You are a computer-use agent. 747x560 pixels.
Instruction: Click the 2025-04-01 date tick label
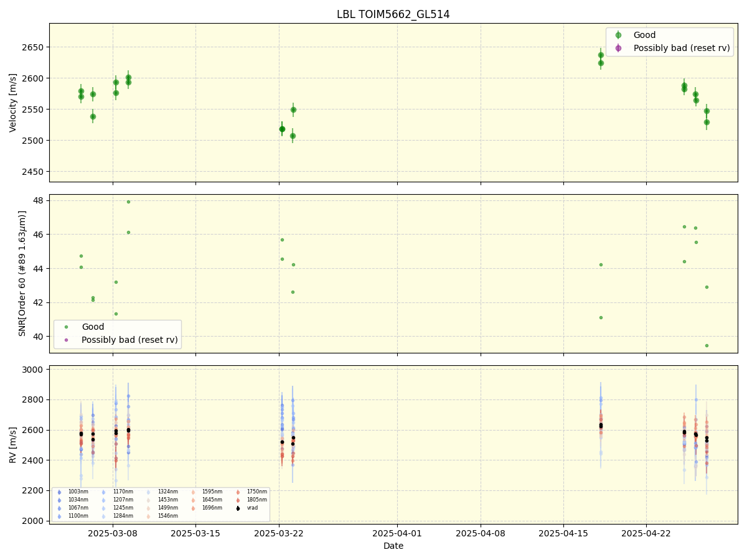coord(397,533)
